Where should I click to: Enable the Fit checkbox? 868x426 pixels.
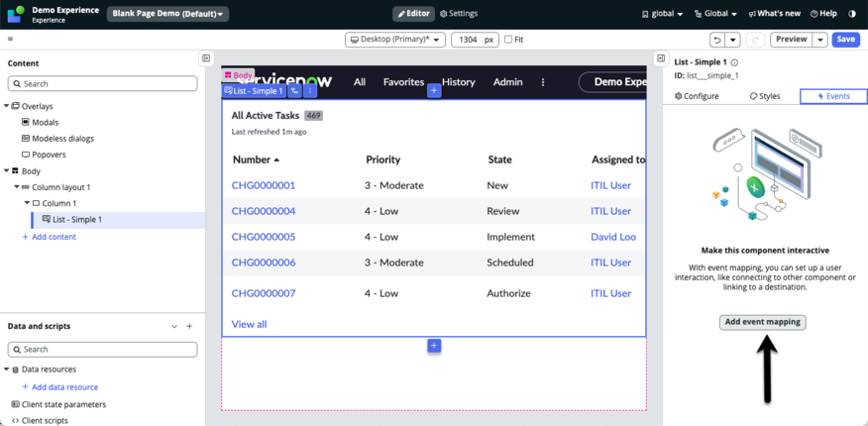(508, 40)
